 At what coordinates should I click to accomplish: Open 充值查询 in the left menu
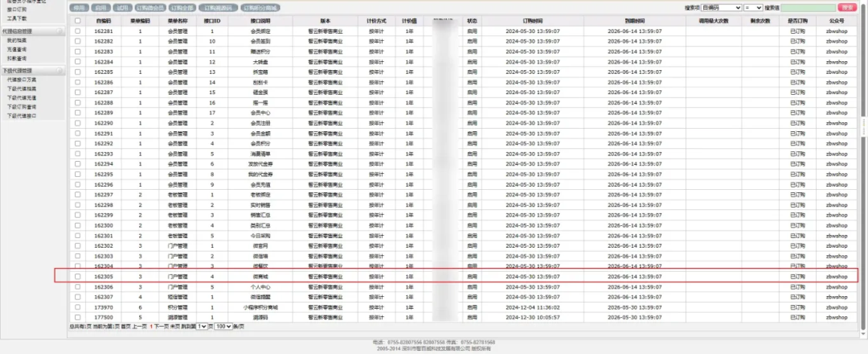17,49
